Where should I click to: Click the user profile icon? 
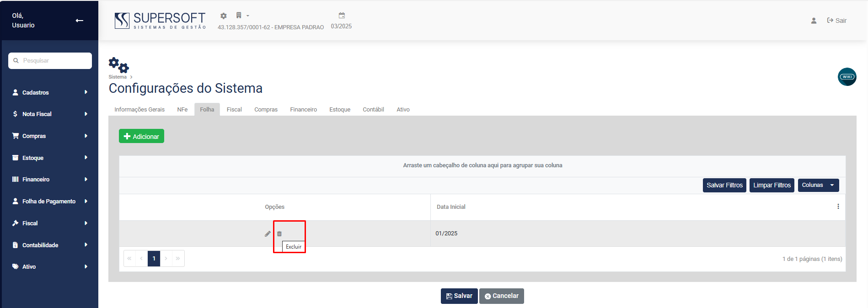tap(814, 21)
